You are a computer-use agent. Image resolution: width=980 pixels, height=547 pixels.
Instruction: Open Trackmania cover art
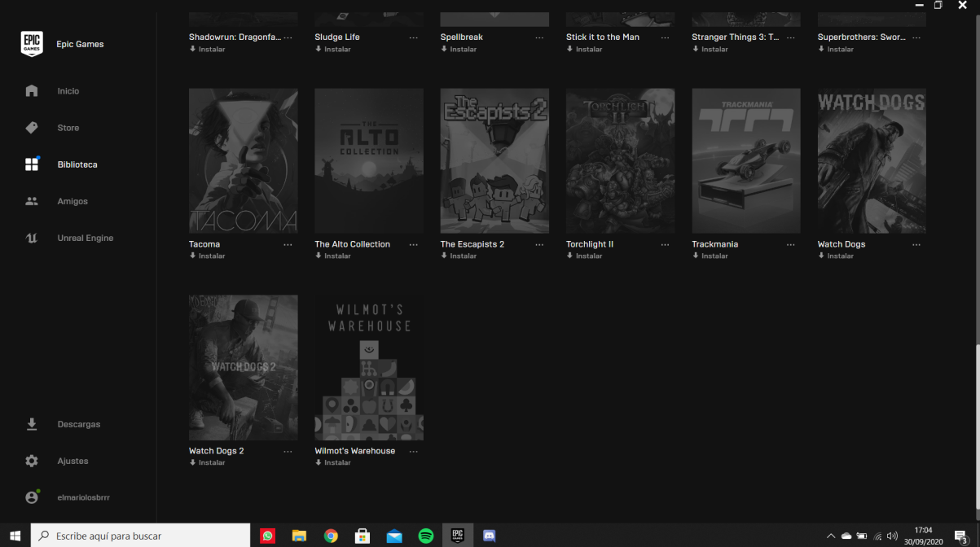(746, 161)
